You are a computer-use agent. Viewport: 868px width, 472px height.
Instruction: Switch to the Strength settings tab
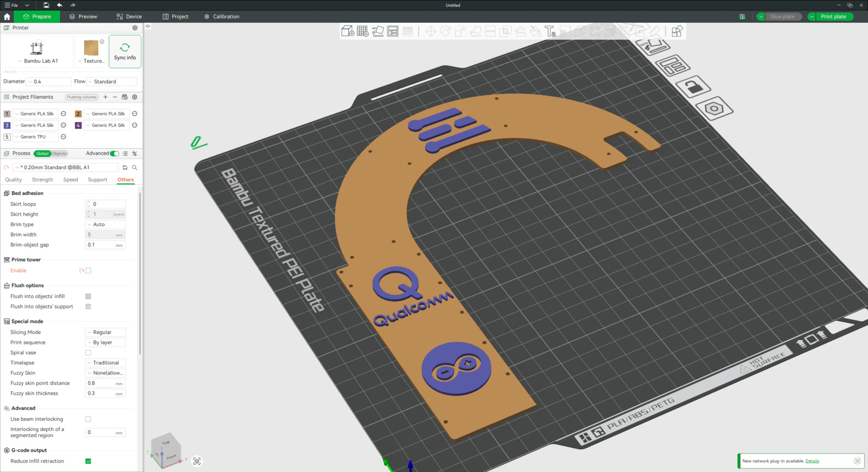(42, 180)
